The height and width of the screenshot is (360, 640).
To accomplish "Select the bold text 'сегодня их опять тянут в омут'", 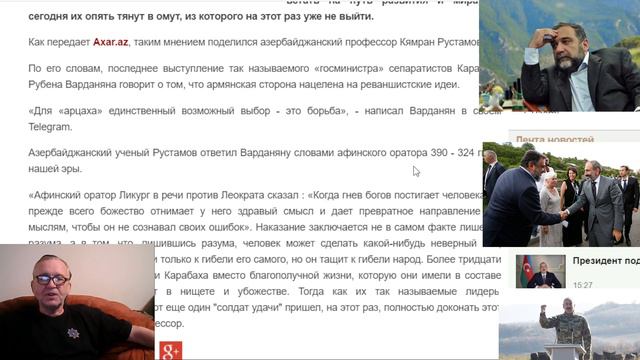I will 105,17.
